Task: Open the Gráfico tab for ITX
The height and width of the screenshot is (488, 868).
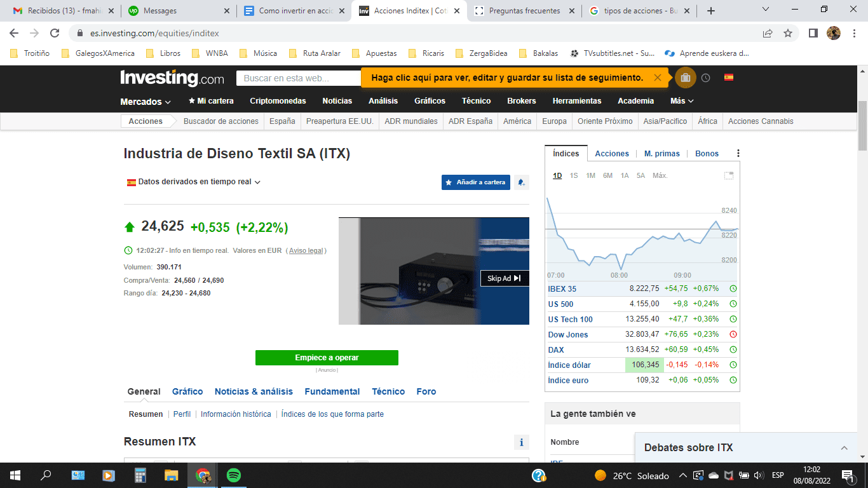Action: point(187,391)
